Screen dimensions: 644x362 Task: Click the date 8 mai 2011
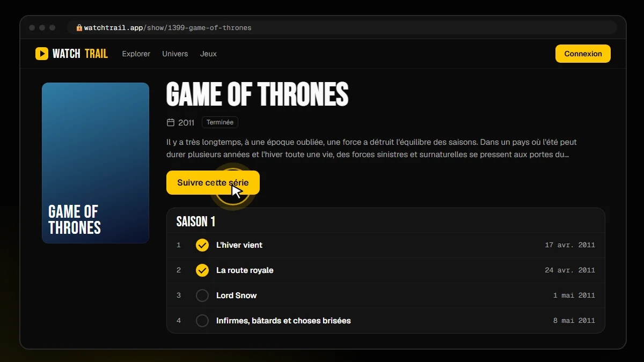pyautogui.click(x=574, y=321)
